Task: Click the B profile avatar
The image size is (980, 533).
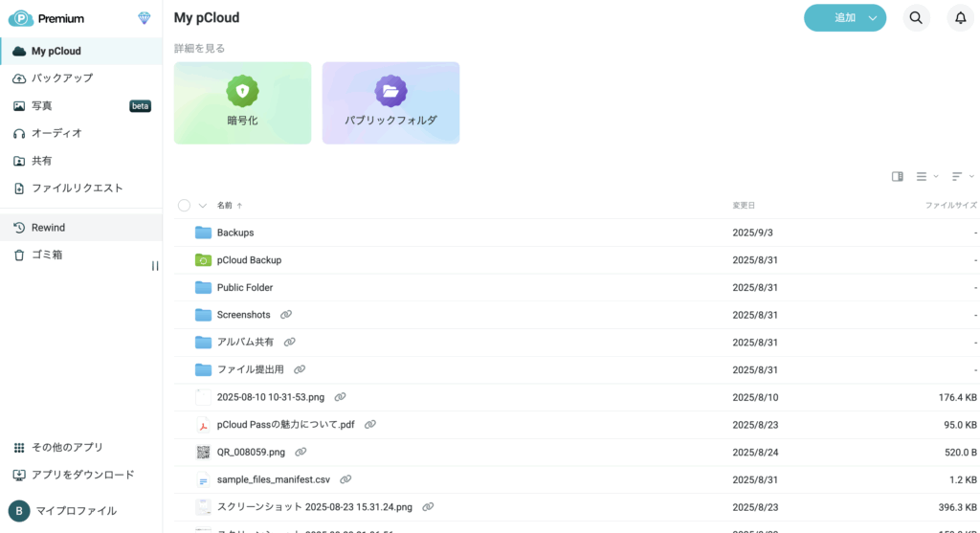Action: 19,511
